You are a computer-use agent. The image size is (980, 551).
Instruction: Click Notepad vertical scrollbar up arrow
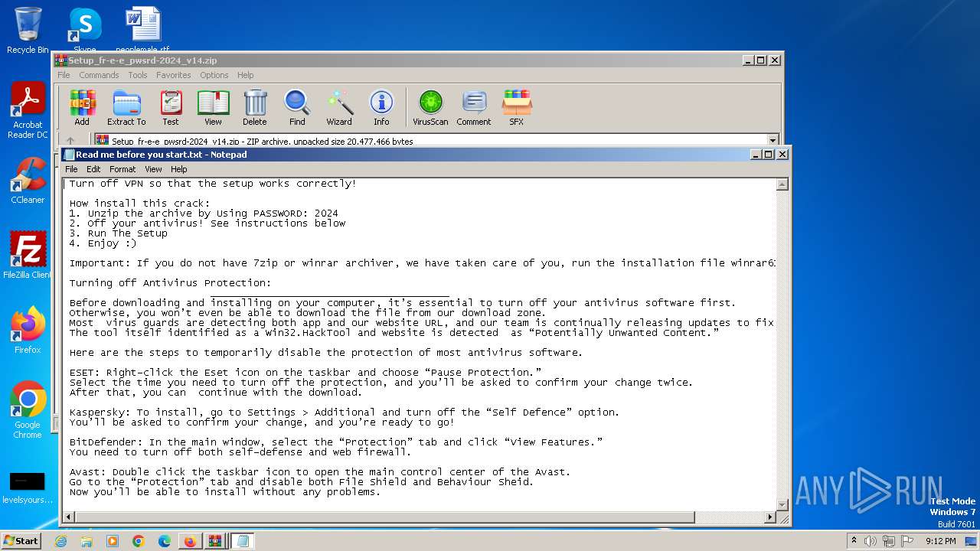tap(782, 184)
